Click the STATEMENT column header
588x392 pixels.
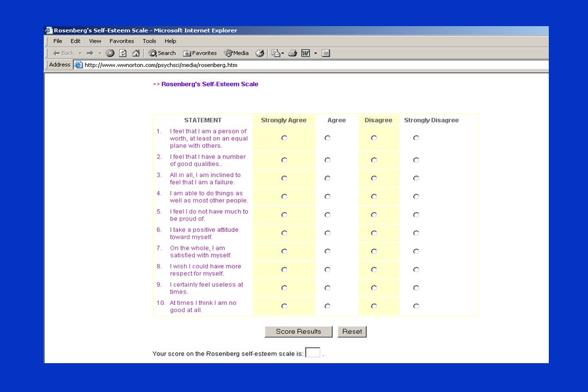click(203, 120)
